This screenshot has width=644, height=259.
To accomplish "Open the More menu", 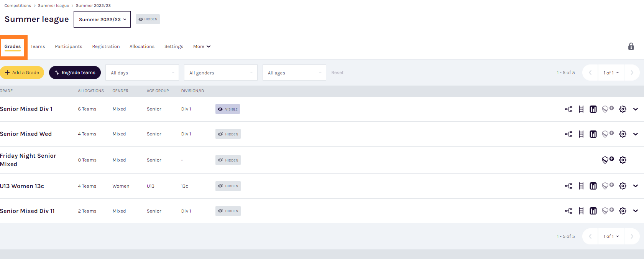I will 202,46.
